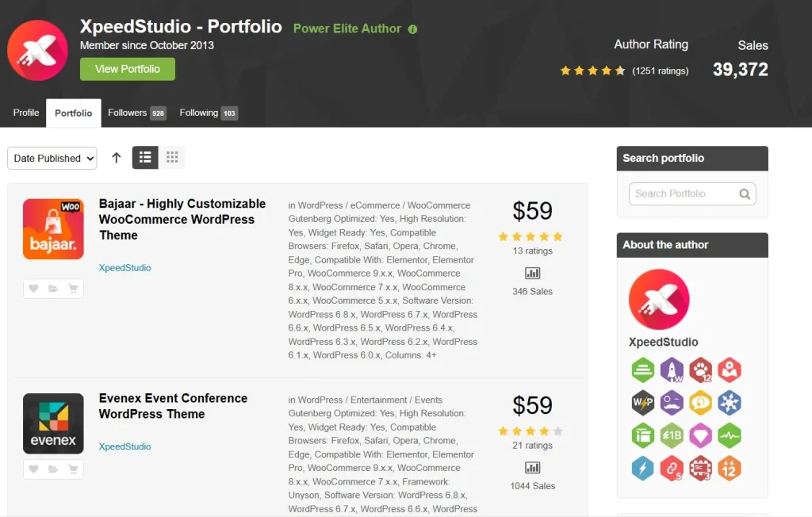Viewport: 812px width, 517px height.
Task: Open the Date Published sort dropdown
Action: click(52, 158)
